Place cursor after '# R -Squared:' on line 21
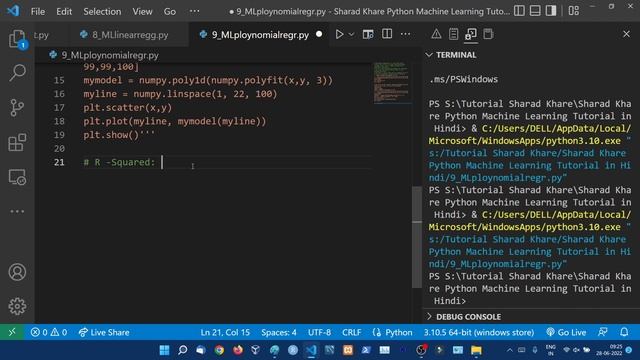This screenshot has height=360, width=640. [162, 162]
